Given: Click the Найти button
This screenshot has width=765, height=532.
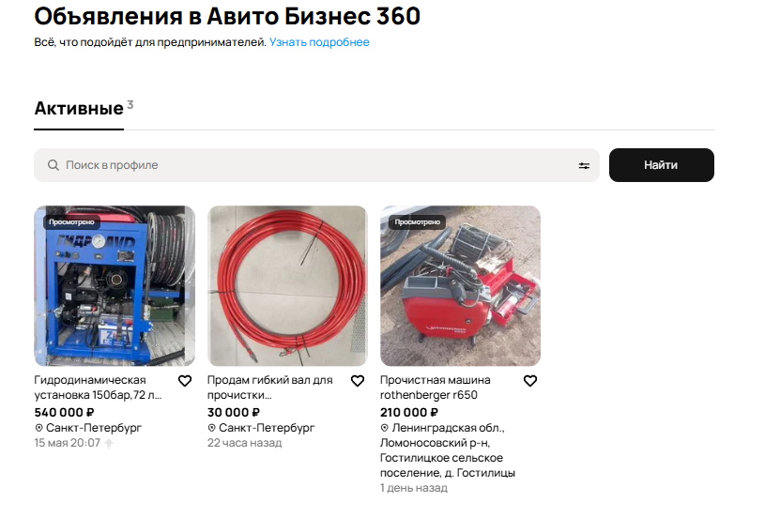Looking at the screenshot, I should coord(661,165).
